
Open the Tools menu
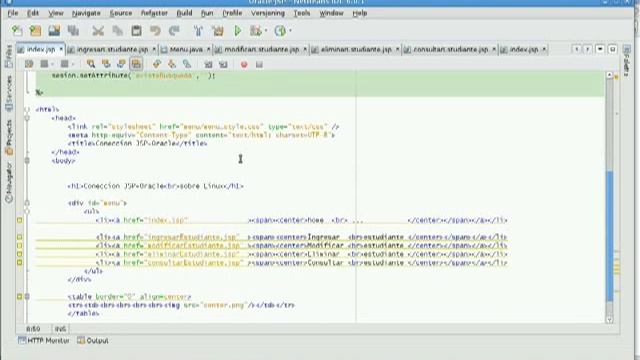tap(302, 13)
